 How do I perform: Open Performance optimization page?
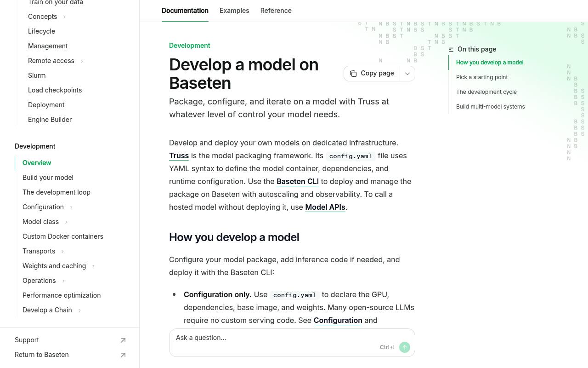click(62, 295)
